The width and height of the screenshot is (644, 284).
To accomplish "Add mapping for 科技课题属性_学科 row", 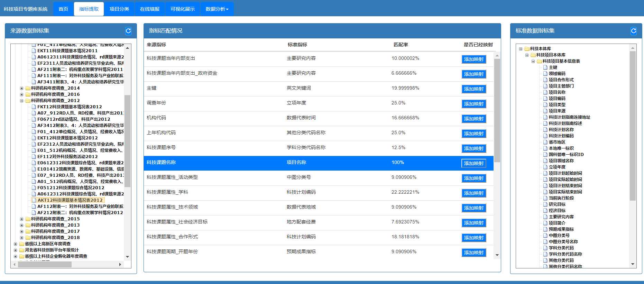I will [x=474, y=193].
